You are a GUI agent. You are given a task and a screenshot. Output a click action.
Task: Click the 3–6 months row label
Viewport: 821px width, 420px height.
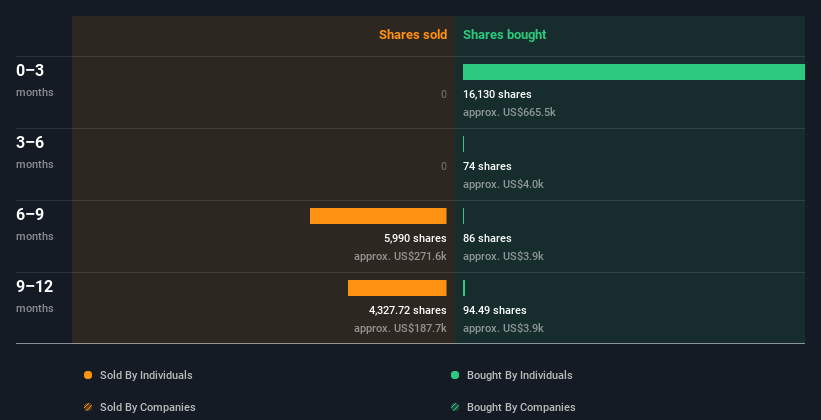(x=35, y=152)
